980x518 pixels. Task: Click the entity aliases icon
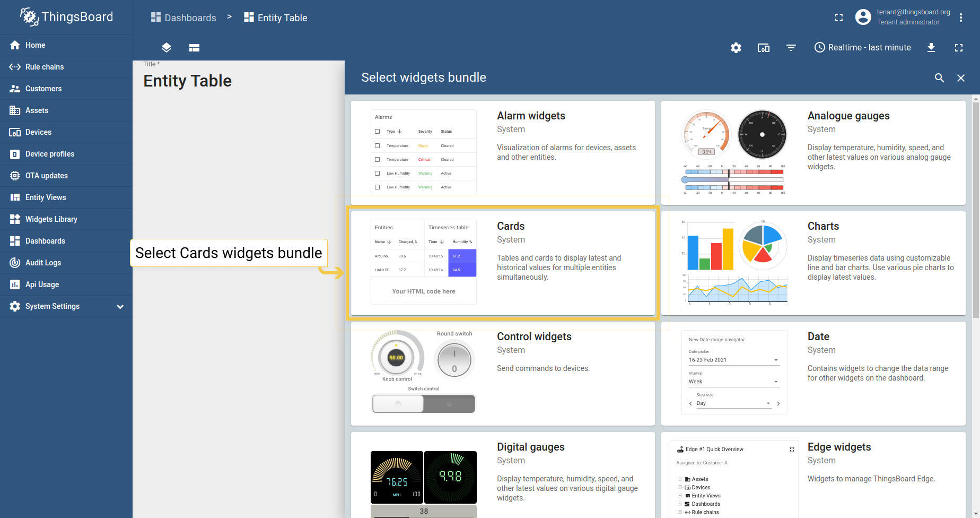click(x=763, y=48)
